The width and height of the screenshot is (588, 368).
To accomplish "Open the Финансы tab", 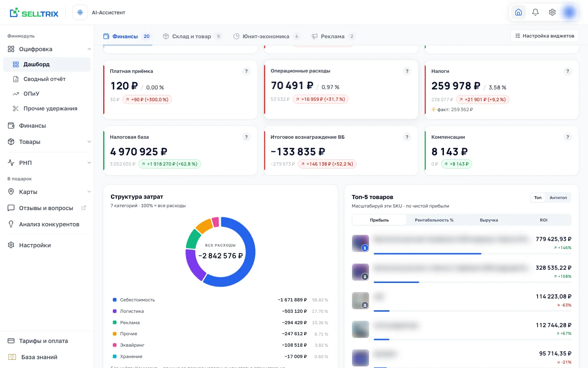I will pyautogui.click(x=128, y=36).
